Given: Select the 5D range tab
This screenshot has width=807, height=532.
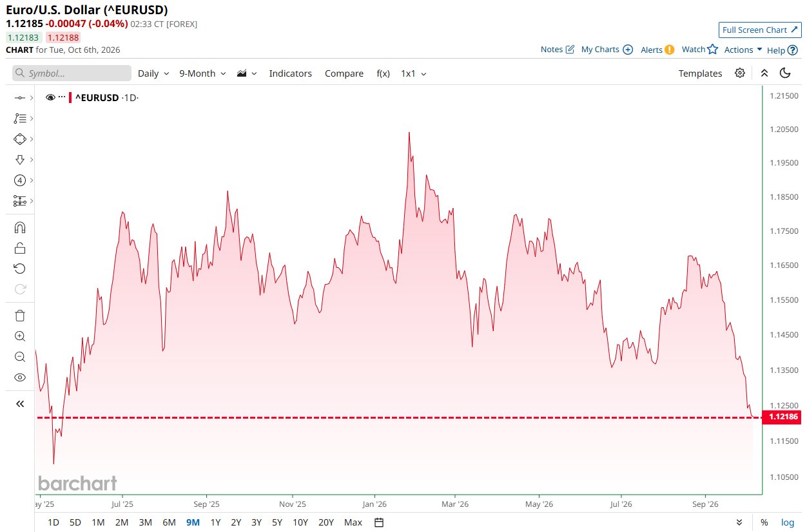Looking at the screenshot, I should click(x=75, y=522).
